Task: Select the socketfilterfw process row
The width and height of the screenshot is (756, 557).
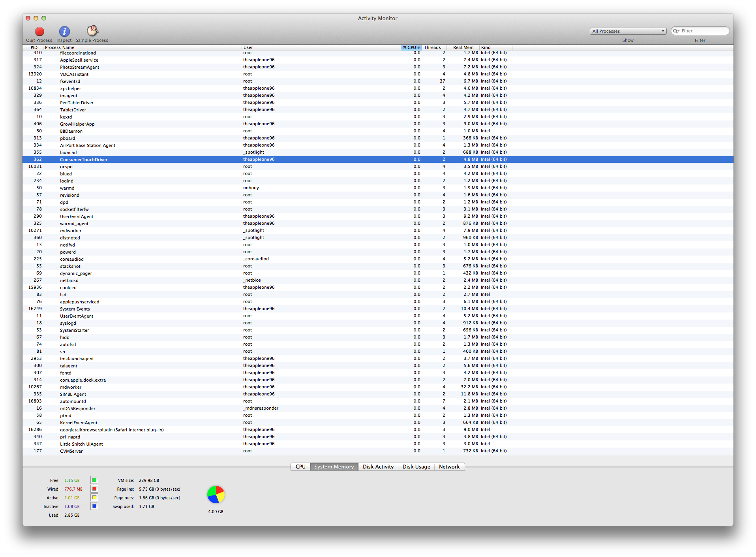Action: coord(378,209)
